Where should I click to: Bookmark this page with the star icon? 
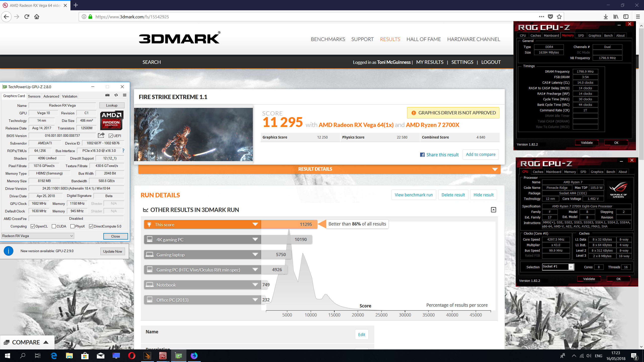[559, 17]
